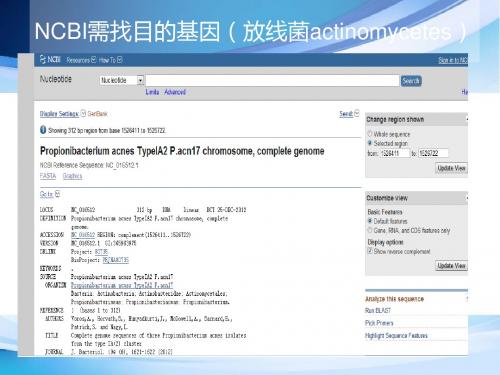This screenshot has width=500, height=375.
Task: Open the Advanced search link
Action: point(175,92)
